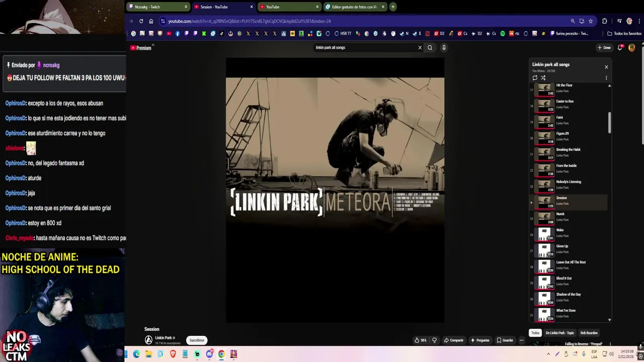The height and width of the screenshot is (362, 644).
Task: Open a new browser tab
Action: click(393, 7)
